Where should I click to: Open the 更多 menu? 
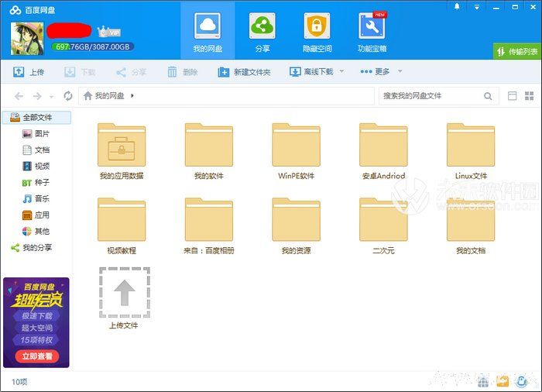[375, 71]
